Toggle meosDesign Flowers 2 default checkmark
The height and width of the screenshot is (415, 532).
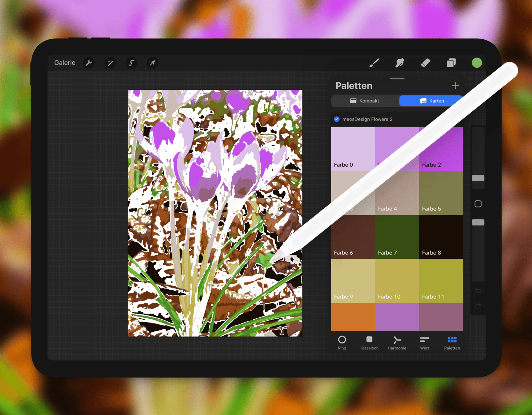(x=337, y=119)
